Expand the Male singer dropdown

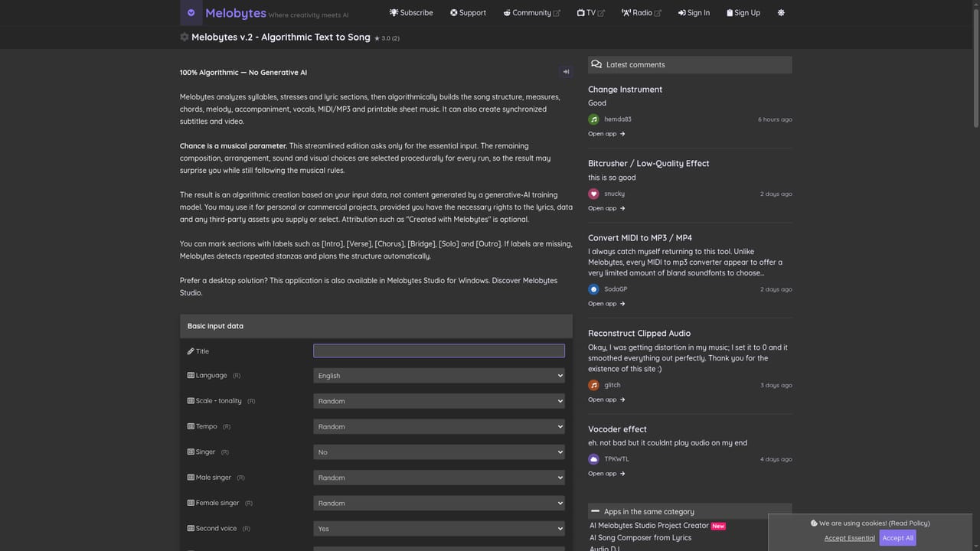click(x=439, y=478)
